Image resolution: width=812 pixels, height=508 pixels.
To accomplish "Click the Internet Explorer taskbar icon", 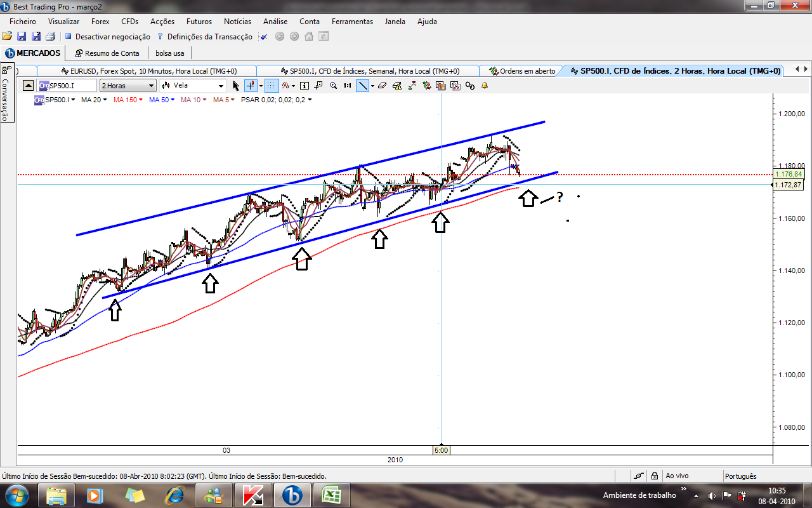I will 174,495.
